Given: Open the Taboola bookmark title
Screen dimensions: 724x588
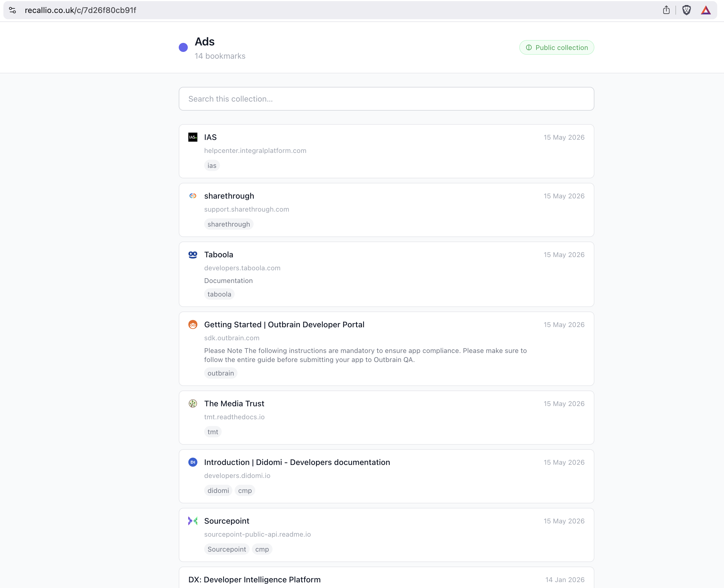Looking at the screenshot, I should click(219, 255).
